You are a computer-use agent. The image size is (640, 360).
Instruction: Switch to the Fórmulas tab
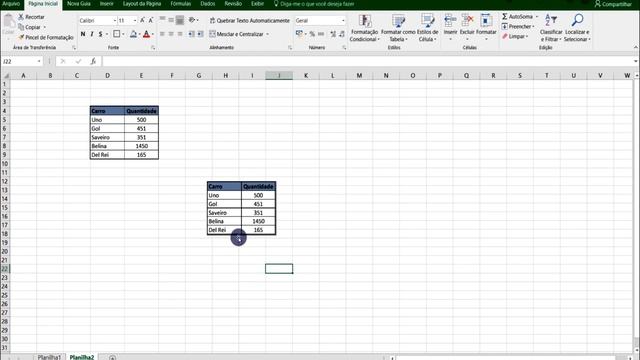tap(181, 4)
